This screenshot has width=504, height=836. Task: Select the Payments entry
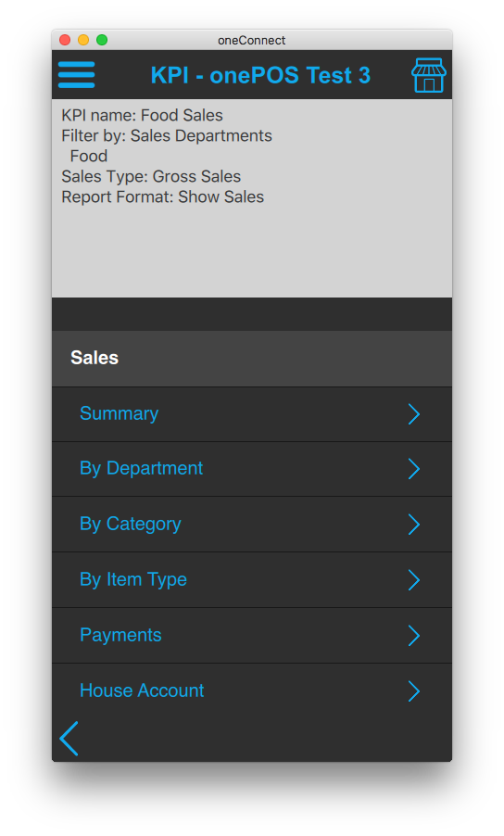[252, 636]
